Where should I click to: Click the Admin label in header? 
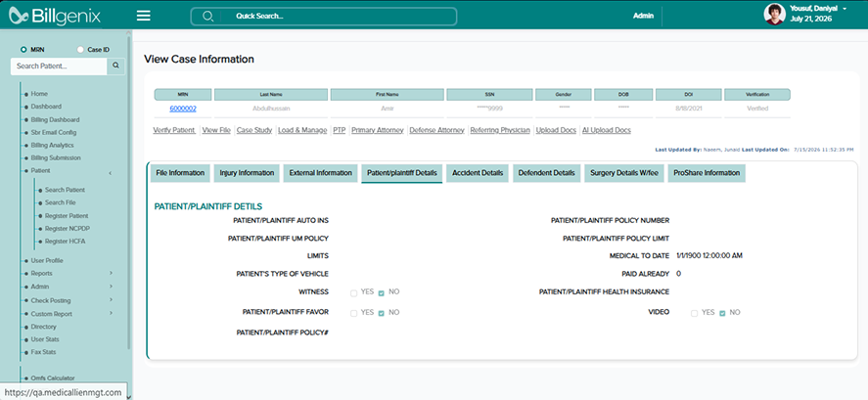[x=643, y=16]
